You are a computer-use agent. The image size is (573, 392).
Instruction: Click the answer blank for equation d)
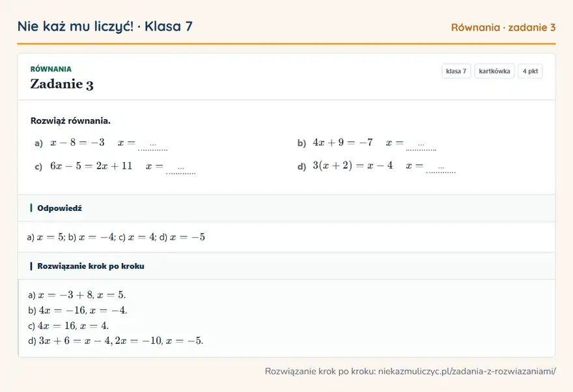point(441,168)
